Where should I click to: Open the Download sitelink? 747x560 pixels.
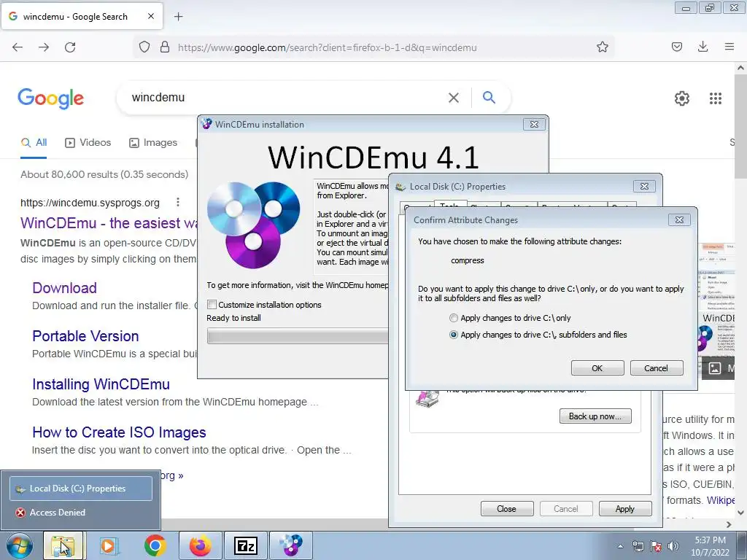click(64, 288)
